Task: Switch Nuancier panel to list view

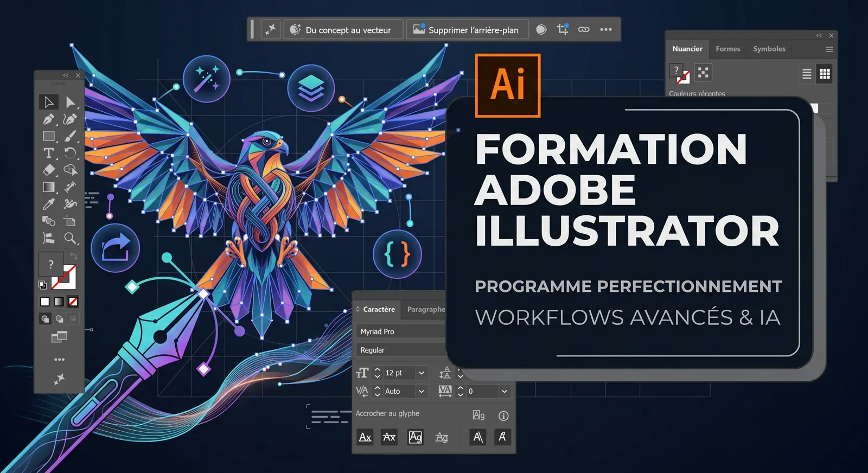Action: click(x=807, y=74)
